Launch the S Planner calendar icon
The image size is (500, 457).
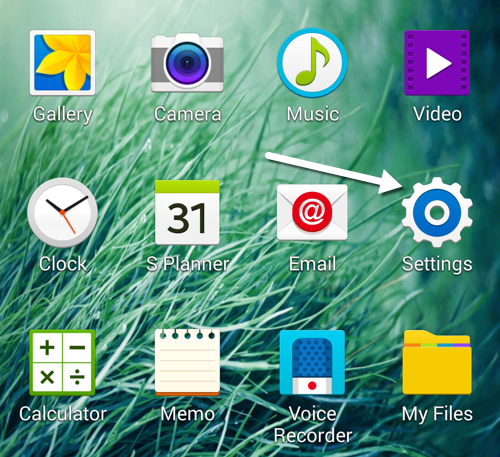[187, 212]
